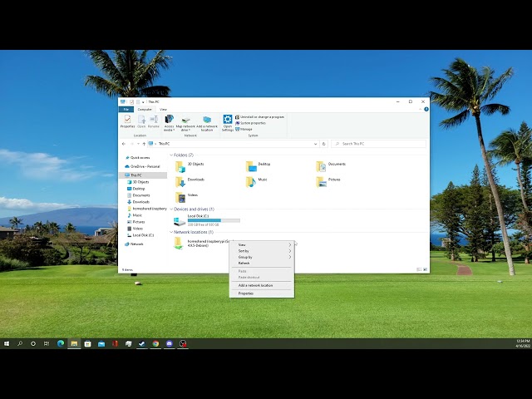
Task: Open System properties from the ribbon
Action: [x=250, y=123]
